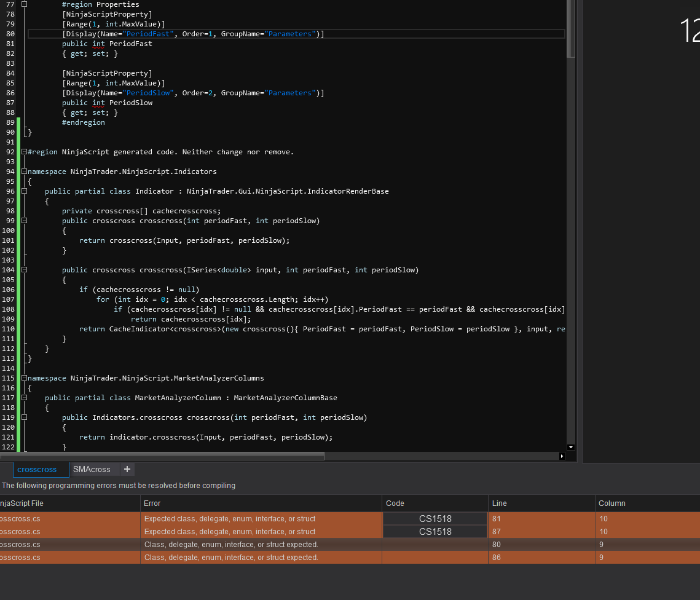The image size is (700, 600).
Task: Click "PeriodSlow" string on line 86
Action: click(x=148, y=93)
